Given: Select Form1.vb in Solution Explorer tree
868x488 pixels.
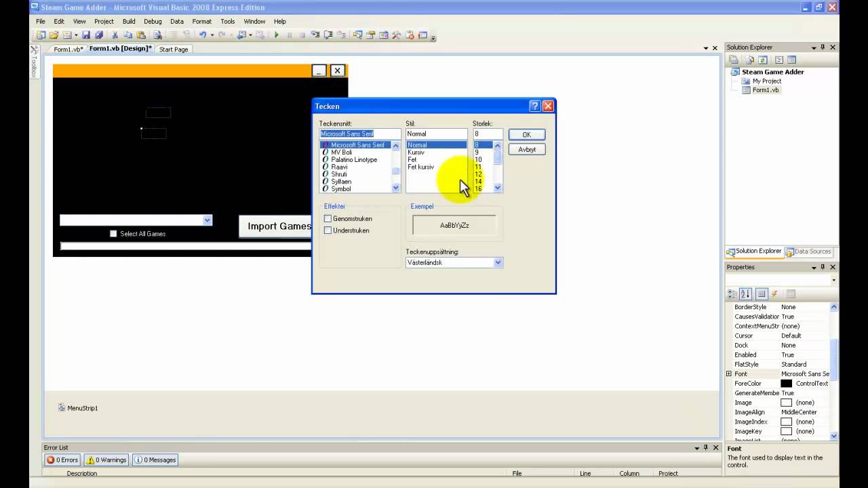Looking at the screenshot, I should (x=765, y=89).
